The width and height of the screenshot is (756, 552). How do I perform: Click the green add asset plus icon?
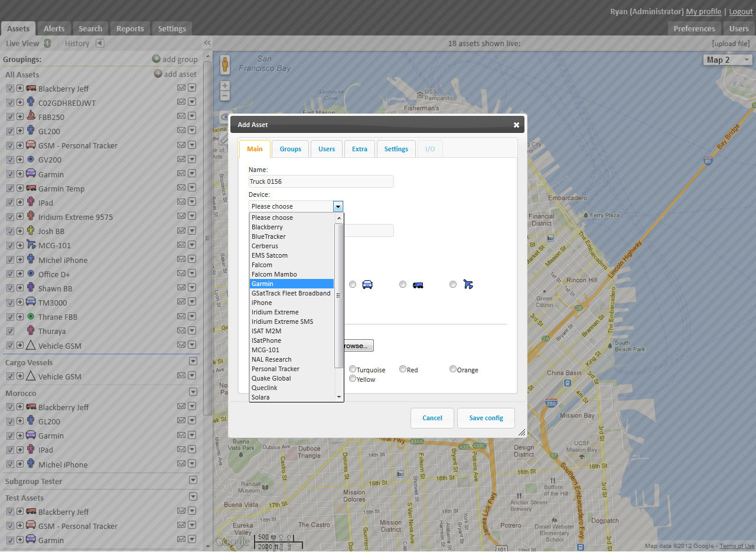click(x=158, y=74)
